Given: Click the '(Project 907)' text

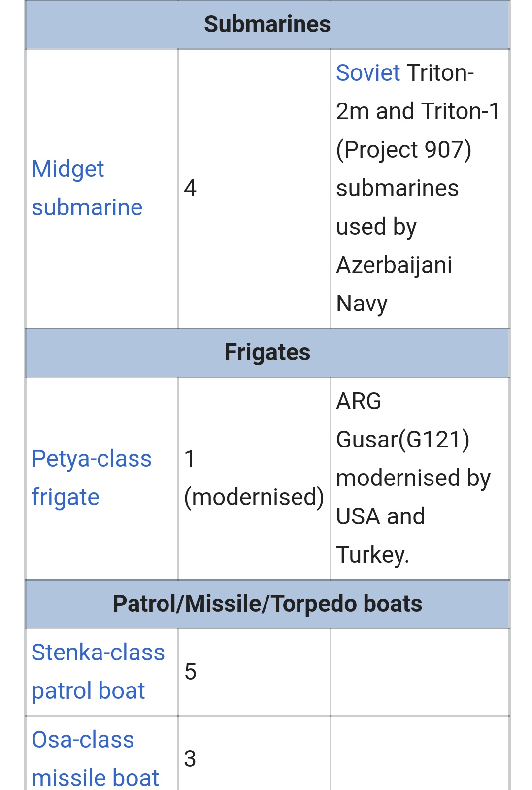Looking at the screenshot, I should pyautogui.click(x=403, y=150).
